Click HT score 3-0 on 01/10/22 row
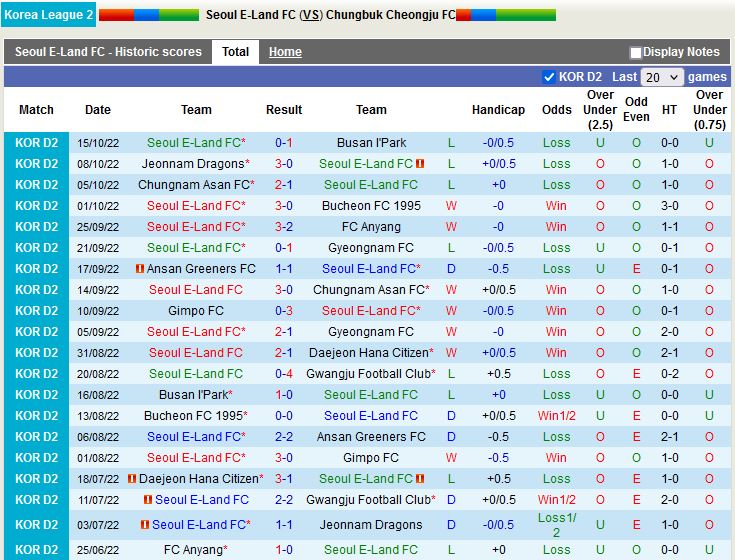 pyautogui.click(x=669, y=206)
